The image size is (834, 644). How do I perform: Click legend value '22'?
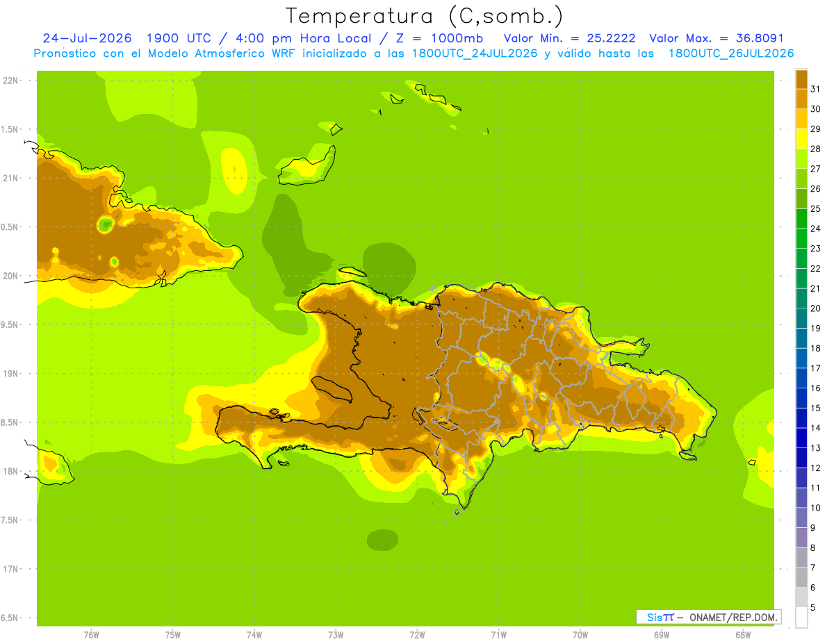(x=816, y=268)
